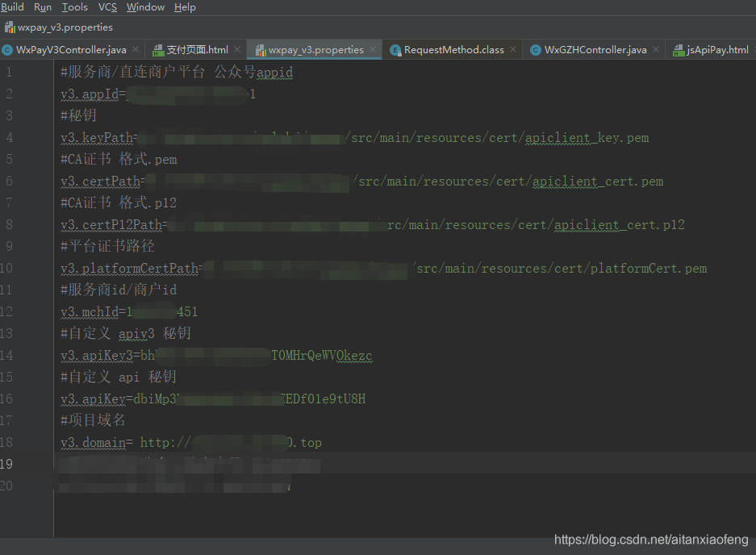Viewport: 756px width, 555px height.
Task: Open the Tools menu
Action: 75,7
